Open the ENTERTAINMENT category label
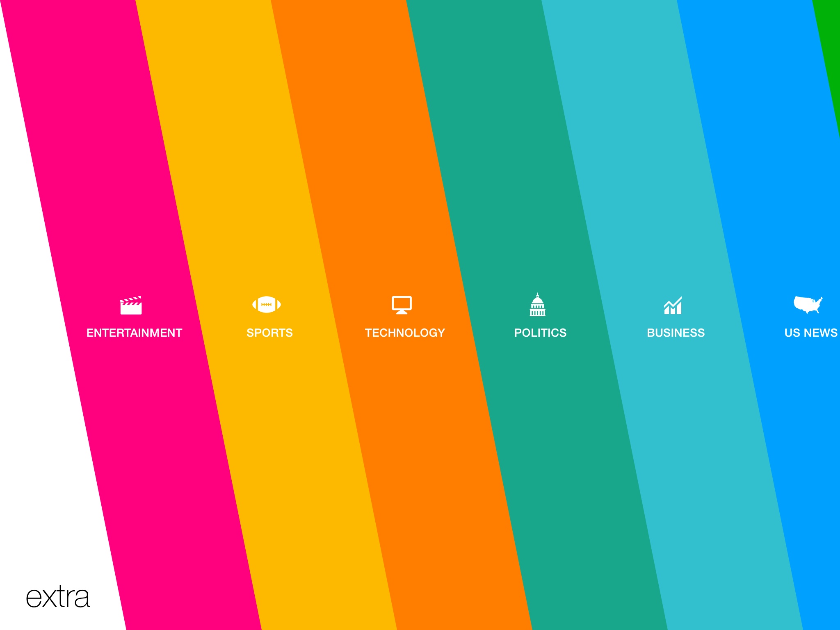The image size is (840, 630). 134,333
